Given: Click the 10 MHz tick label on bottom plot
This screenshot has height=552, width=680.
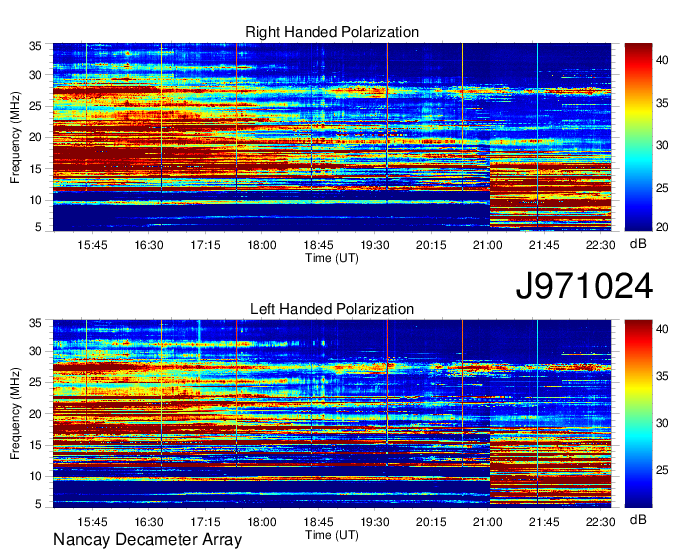Looking at the screenshot, I should tap(35, 476).
